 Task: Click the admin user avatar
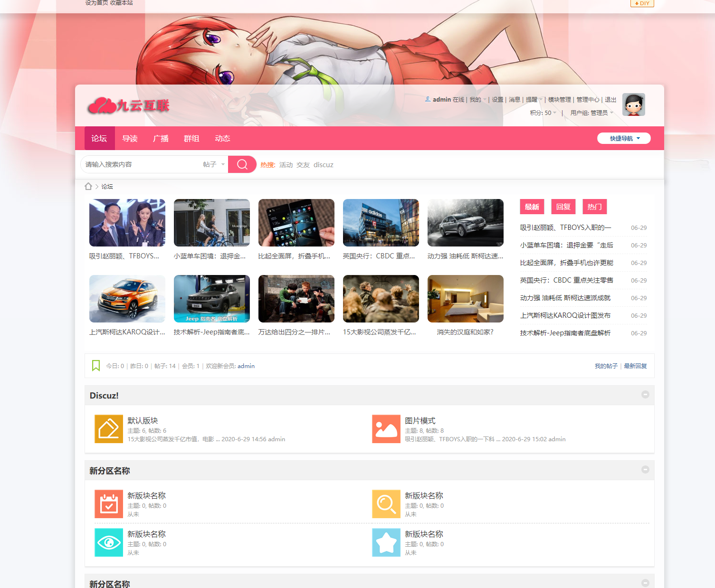pyautogui.click(x=633, y=104)
